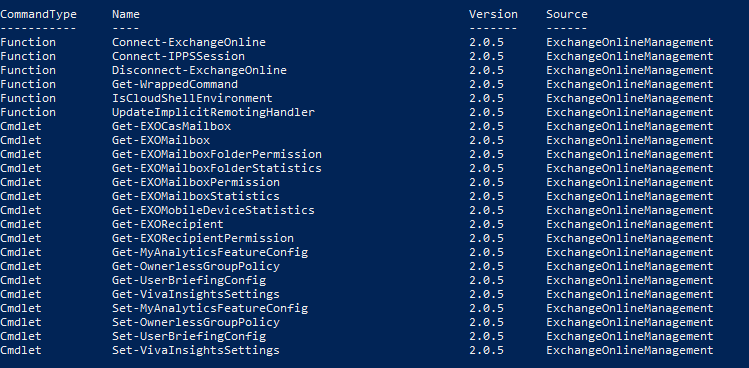This screenshot has width=749, height=368.
Task: Select the Get-OwnerlessGroupPolicy entry
Action: point(196,266)
